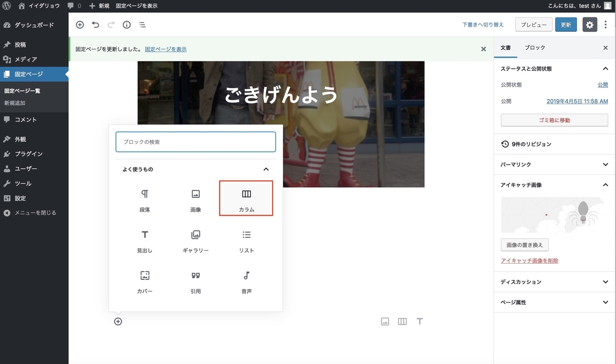Switch to 文書 tab

coord(506,48)
